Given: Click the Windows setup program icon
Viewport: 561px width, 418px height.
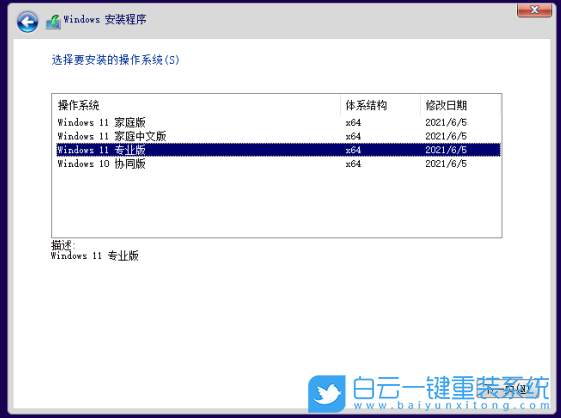Looking at the screenshot, I should pos(53,22).
